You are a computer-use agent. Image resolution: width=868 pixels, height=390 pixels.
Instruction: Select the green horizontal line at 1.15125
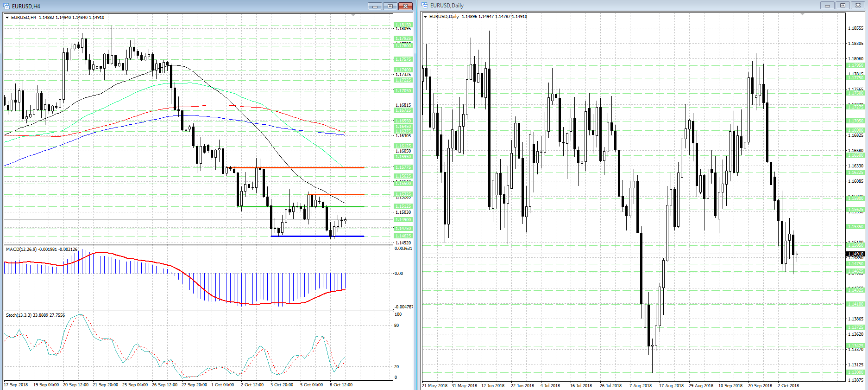pyautogui.click(x=301, y=206)
